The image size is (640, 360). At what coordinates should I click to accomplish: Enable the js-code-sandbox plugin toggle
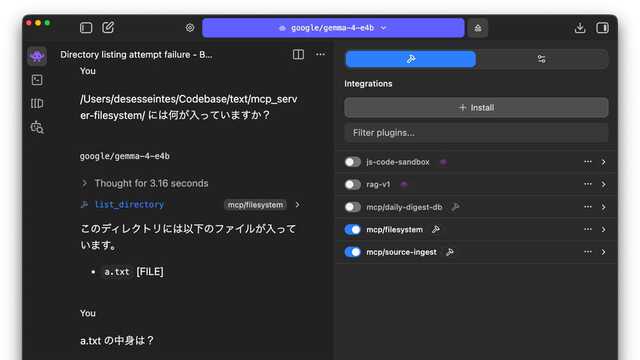[x=353, y=162]
